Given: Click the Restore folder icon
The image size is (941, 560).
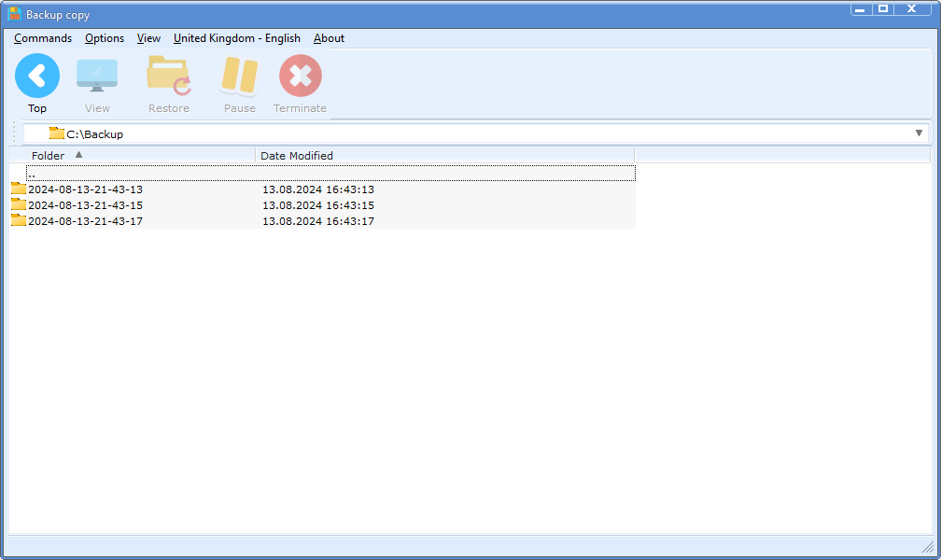Looking at the screenshot, I should [168, 76].
